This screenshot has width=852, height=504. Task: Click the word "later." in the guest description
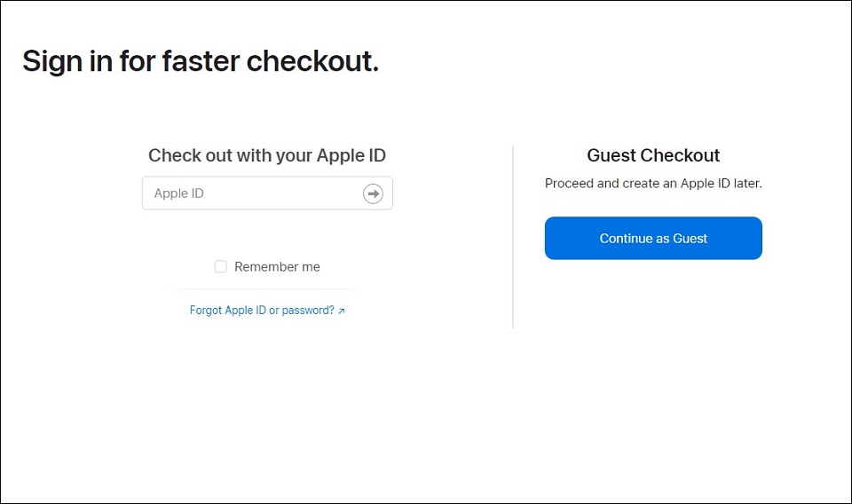747,184
